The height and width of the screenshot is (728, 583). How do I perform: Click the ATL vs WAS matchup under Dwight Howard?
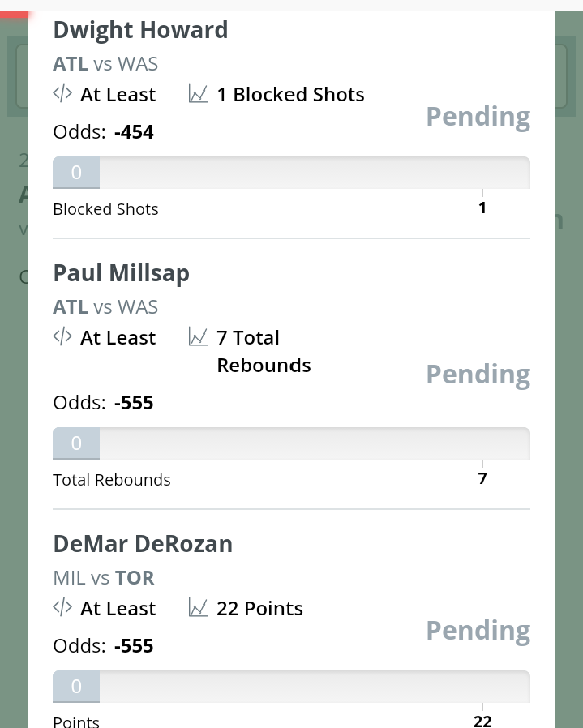[105, 63]
